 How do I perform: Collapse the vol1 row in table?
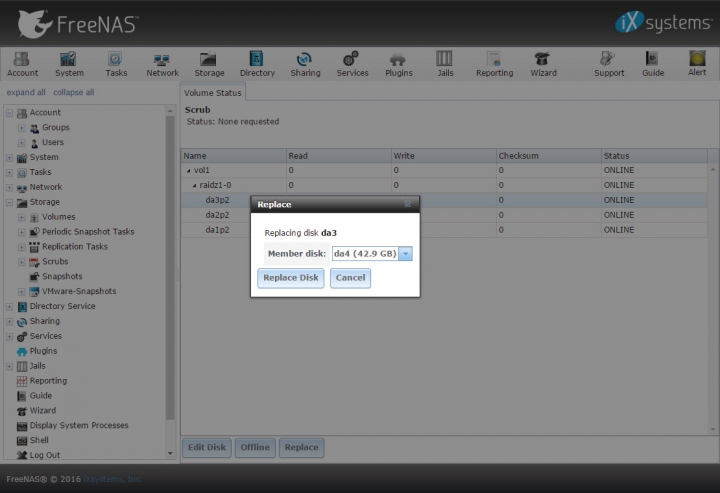point(189,171)
